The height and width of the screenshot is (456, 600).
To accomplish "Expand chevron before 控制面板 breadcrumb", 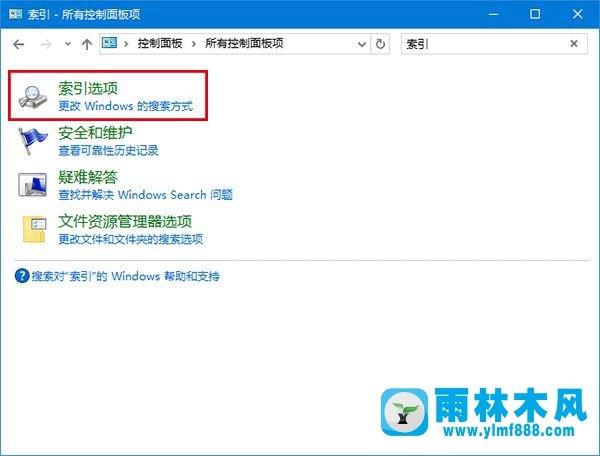I will click(x=126, y=44).
